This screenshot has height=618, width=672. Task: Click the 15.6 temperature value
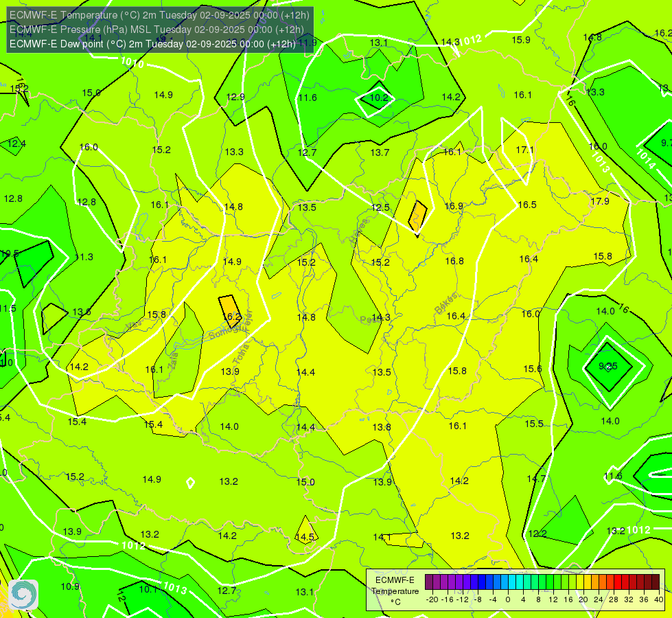pyautogui.click(x=533, y=369)
